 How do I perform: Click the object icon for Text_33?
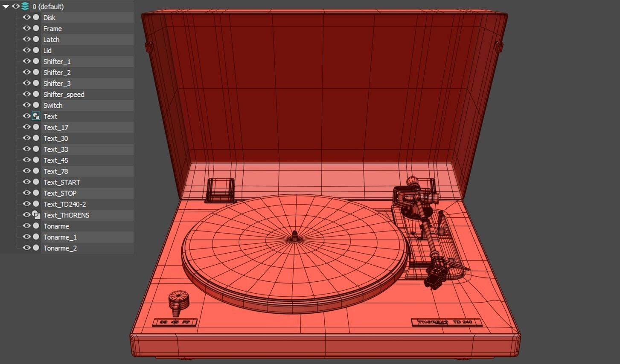[x=36, y=149]
